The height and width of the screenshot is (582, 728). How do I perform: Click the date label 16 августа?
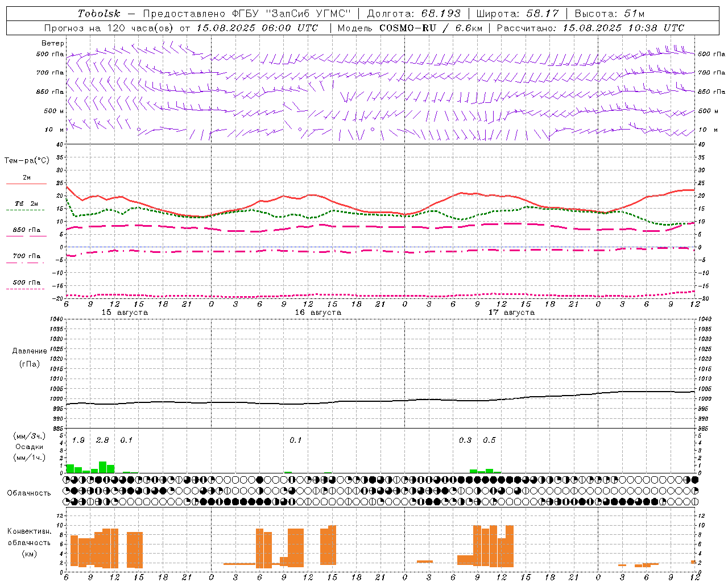pyautogui.click(x=318, y=313)
